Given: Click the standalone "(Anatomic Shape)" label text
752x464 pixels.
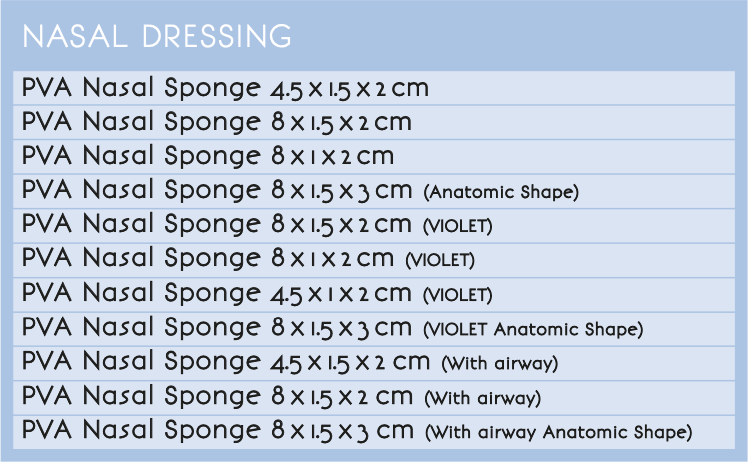Looking at the screenshot, I should click(502, 192).
